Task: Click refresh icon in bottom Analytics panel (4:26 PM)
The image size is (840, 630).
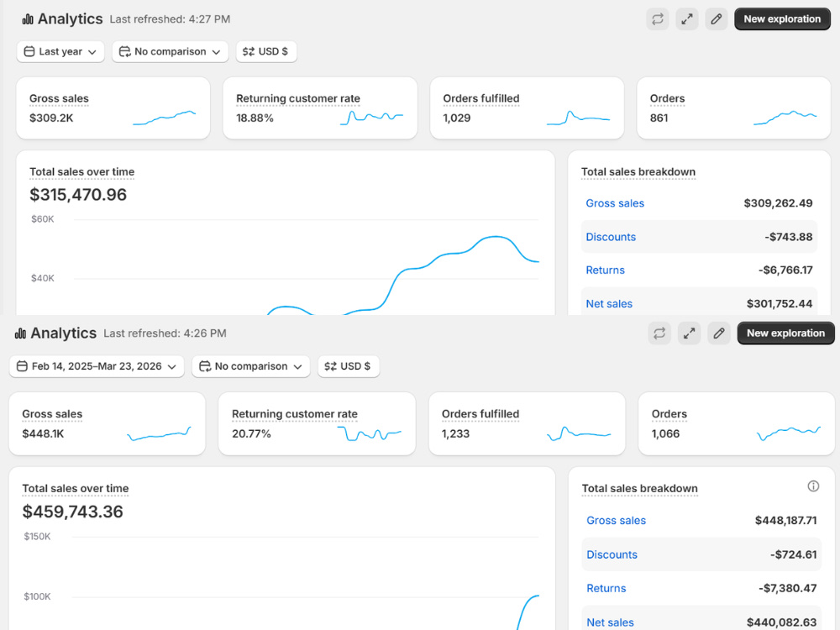Action: (x=659, y=333)
